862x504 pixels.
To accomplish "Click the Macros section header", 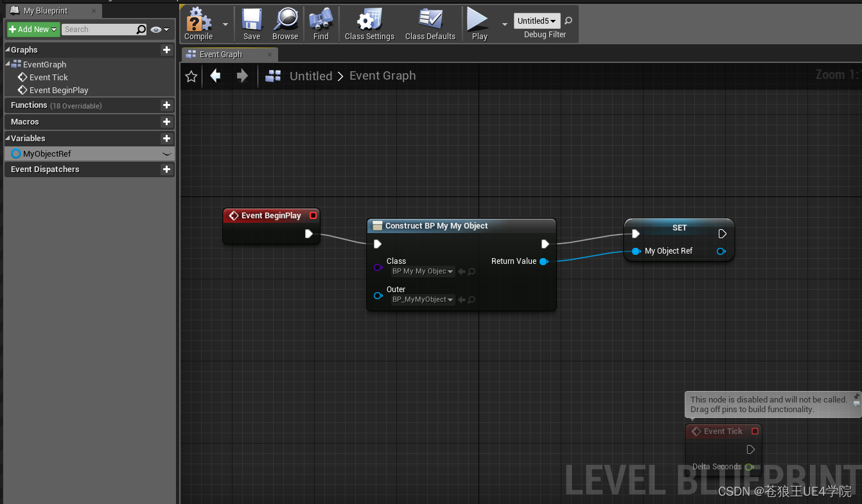I will (x=89, y=122).
